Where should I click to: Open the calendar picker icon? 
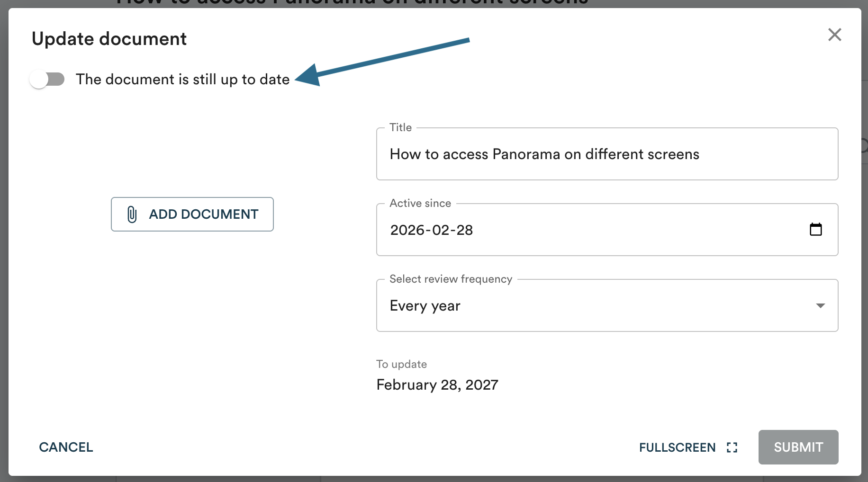(815, 230)
